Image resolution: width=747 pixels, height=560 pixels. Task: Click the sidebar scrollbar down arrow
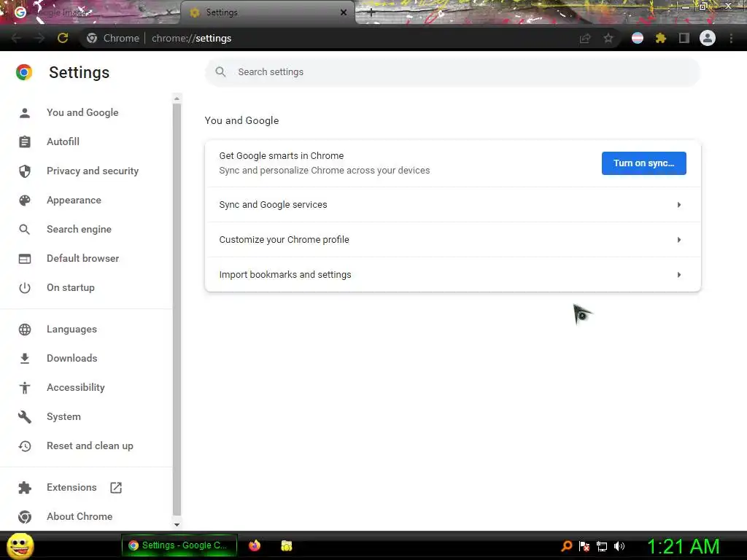click(x=177, y=525)
